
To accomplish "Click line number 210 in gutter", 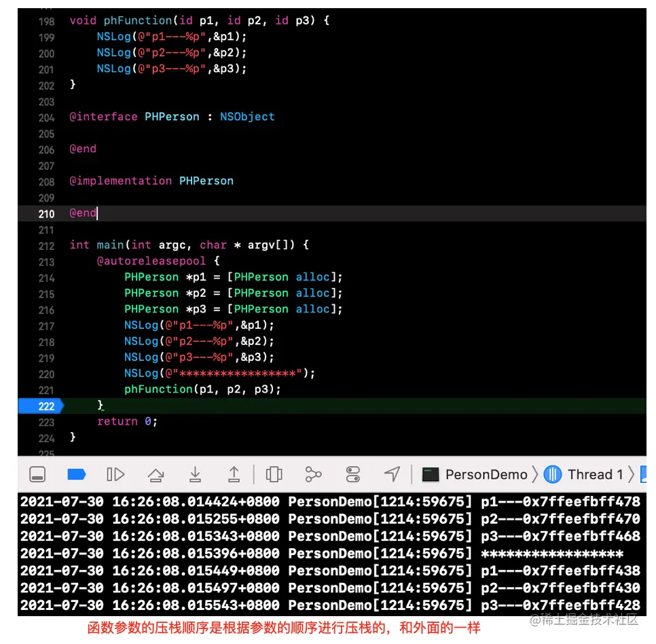I will click(46, 214).
